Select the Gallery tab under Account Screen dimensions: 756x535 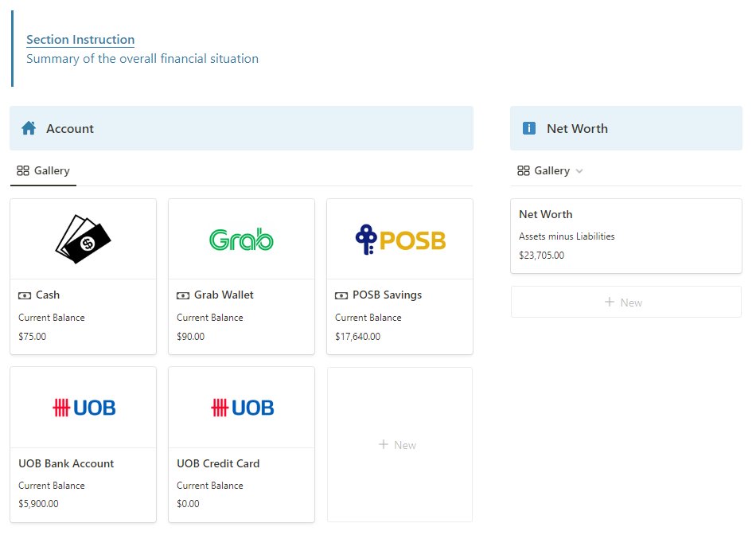click(x=44, y=171)
